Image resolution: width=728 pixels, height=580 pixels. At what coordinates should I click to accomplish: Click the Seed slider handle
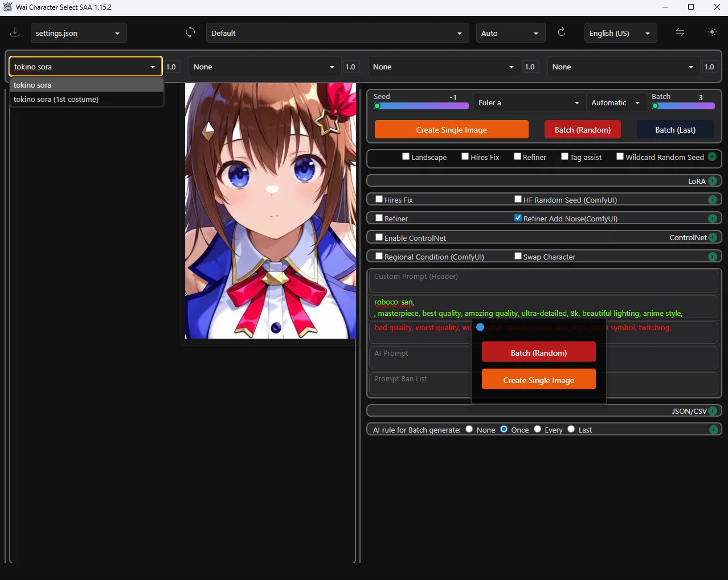coord(377,106)
